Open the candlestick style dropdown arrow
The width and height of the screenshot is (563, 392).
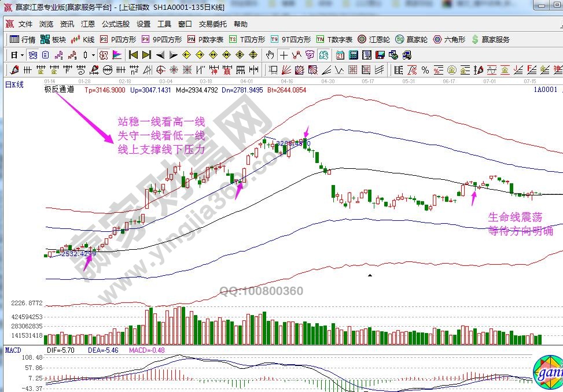(x=94, y=56)
